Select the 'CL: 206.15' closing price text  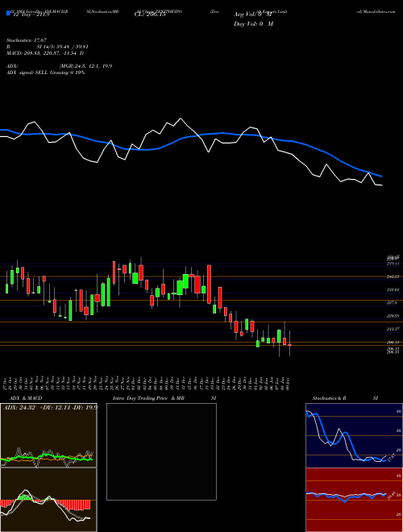point(150,15)
